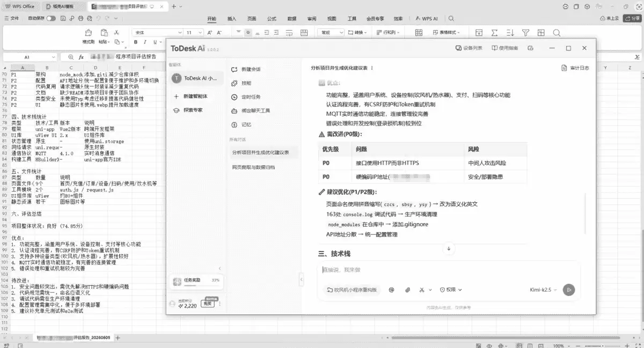Open the 转换 dropdown in ribbon

coord(356,33)
